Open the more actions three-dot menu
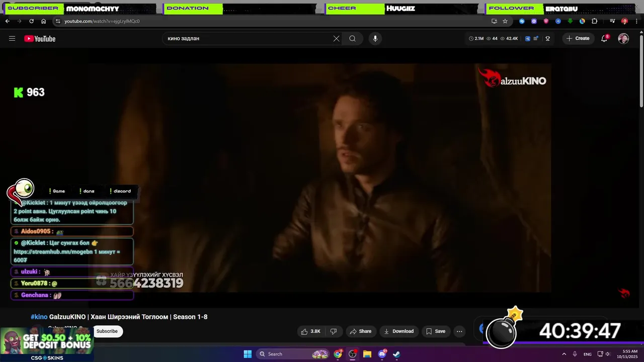The width and height of the screenshot is (644, 362). tap(459, 331)
